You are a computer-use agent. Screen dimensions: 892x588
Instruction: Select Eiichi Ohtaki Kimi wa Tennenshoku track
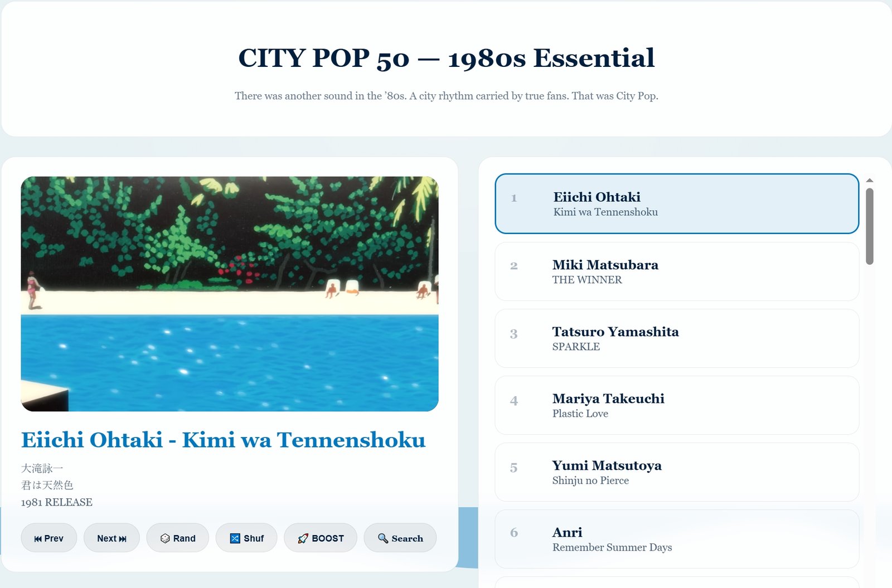676,204
